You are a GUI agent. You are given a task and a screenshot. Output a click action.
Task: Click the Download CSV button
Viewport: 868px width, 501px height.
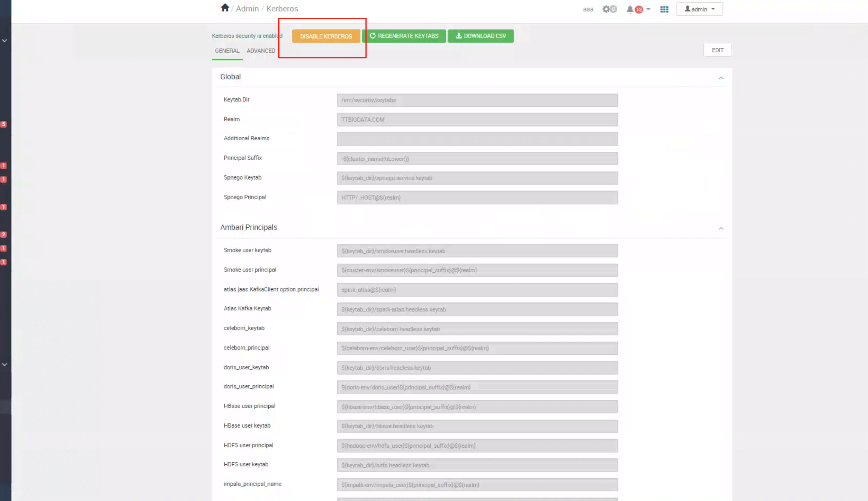[x=481, y=36]
